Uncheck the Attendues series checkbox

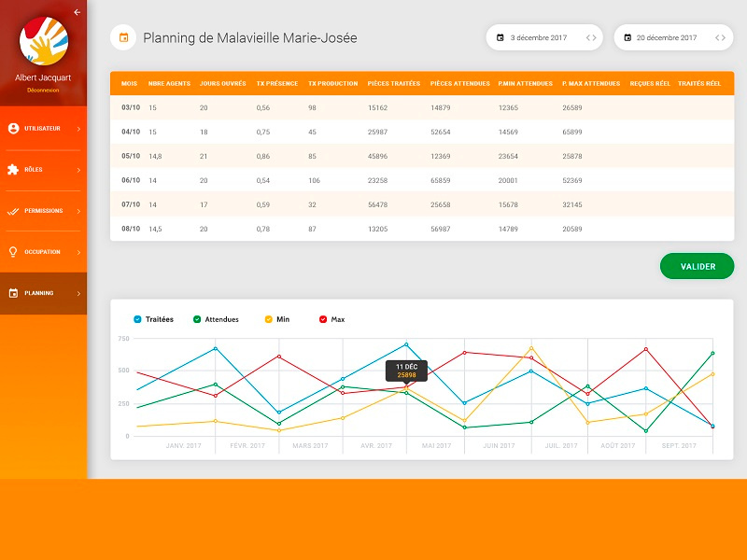pyautogui.click(x=197, y=319)
